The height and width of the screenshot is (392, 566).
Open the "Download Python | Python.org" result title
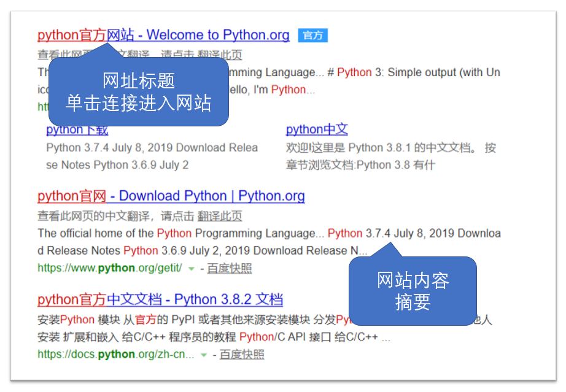171,196
